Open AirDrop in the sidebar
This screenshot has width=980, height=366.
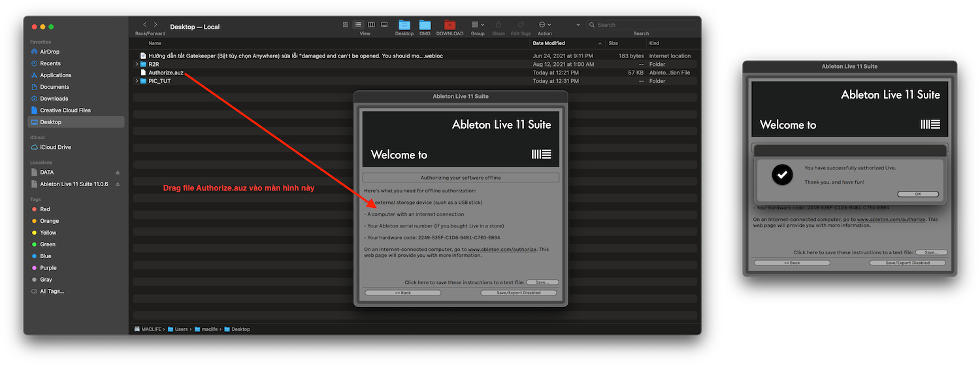50,52
